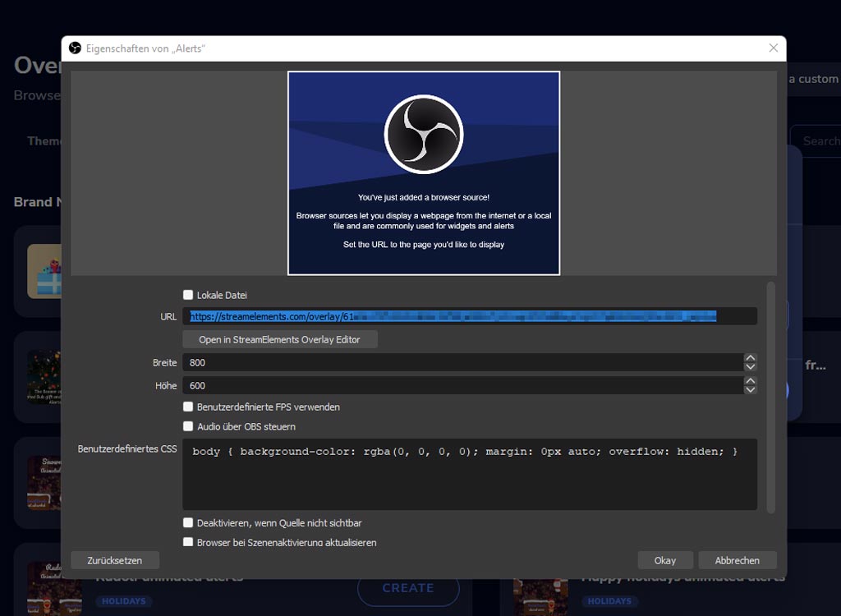Increase the Breite value with up arrow
This screenshot has width=841, height=616.
coord(751,358)
